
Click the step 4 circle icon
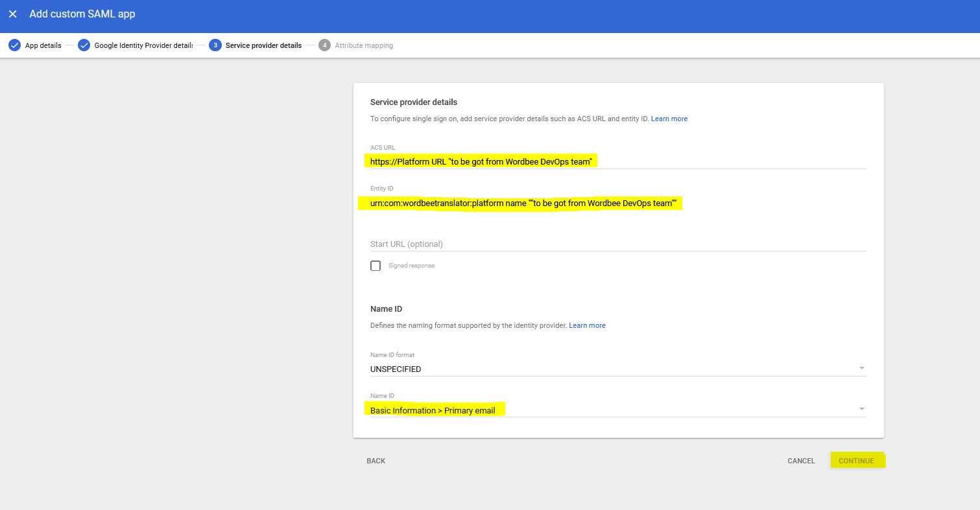[x=324, y=45]
